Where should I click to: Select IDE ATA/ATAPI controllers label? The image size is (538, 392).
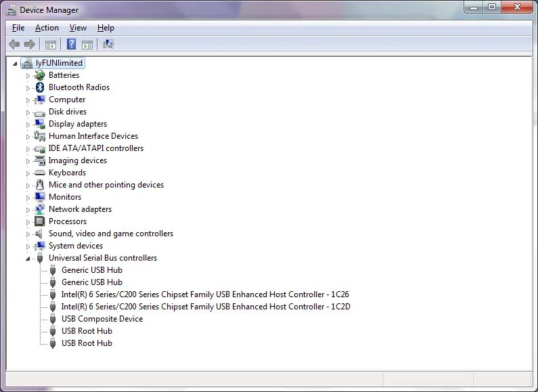pos(95,148)
